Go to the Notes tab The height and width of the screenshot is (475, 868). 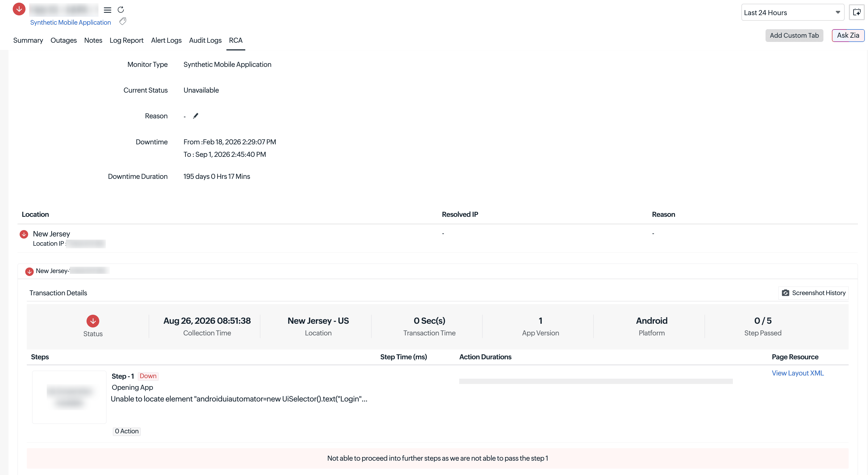(x=93, y=40)
